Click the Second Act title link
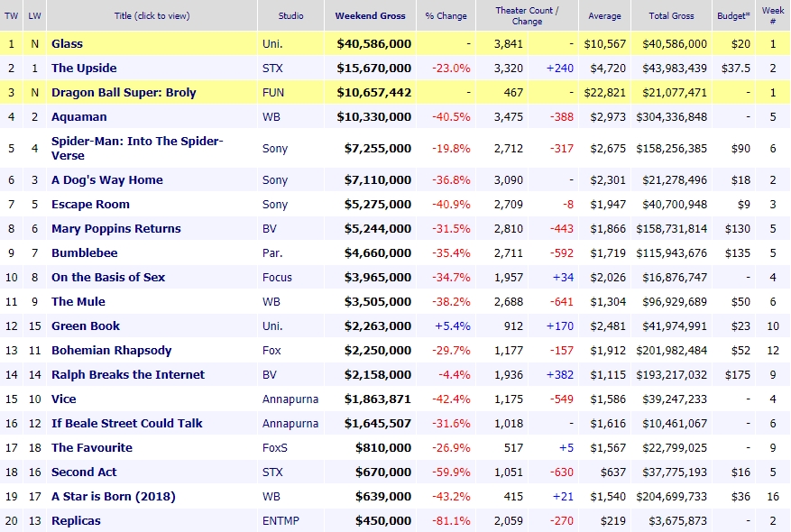Screen dimensions: 791x532 (84, 472)
